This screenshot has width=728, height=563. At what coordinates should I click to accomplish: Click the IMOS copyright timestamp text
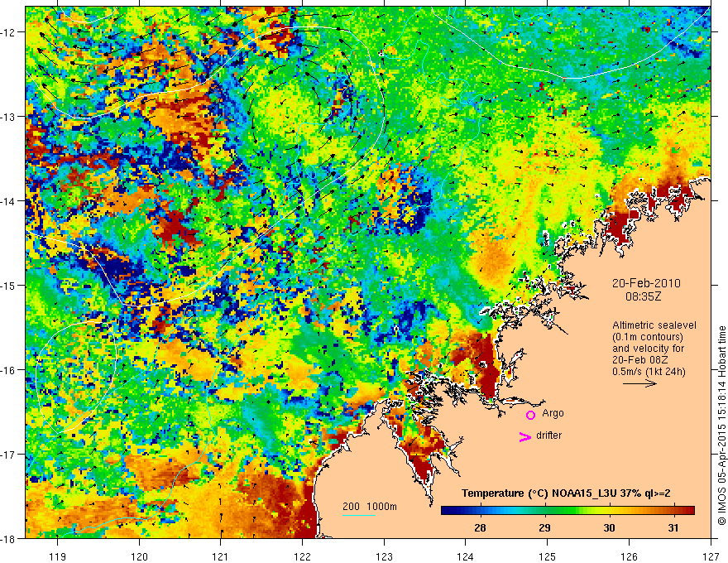(722, 426)
